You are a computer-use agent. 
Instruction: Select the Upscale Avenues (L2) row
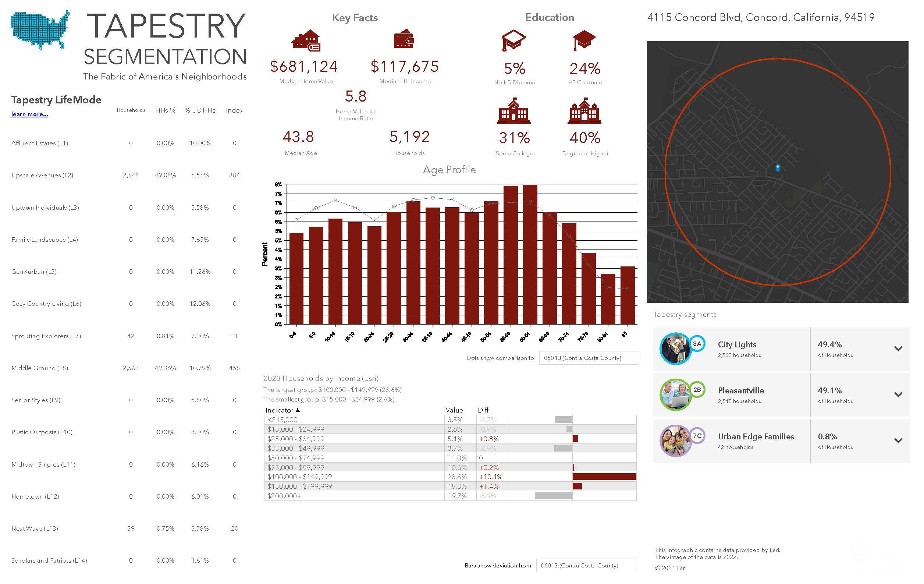[x=127, y=175]
